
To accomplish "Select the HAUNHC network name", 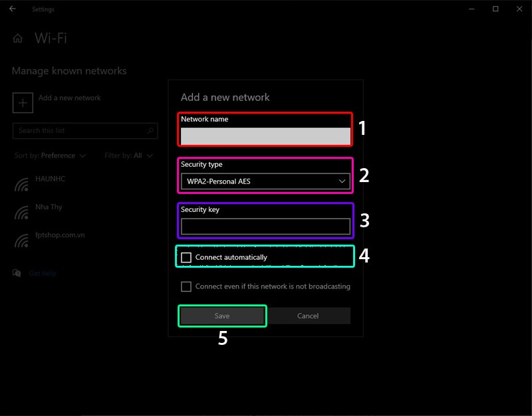I will tap(51, 179).
